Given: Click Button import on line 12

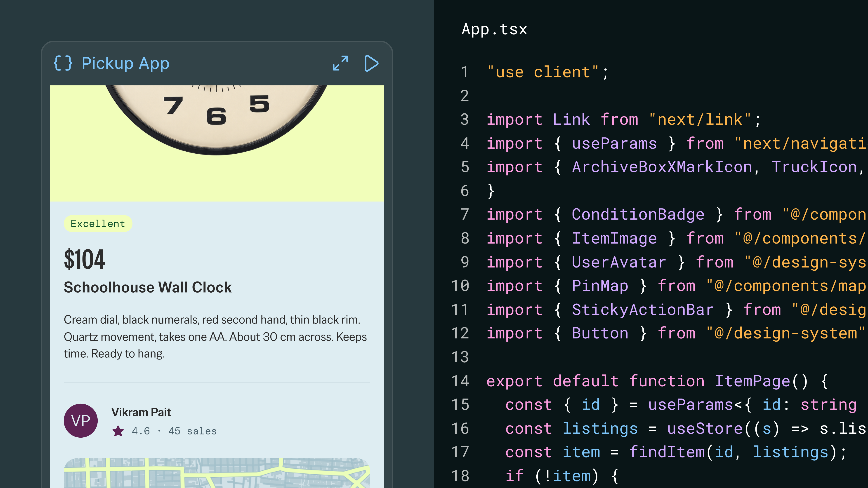Looking at the screenshot, I should pos(600,333).
